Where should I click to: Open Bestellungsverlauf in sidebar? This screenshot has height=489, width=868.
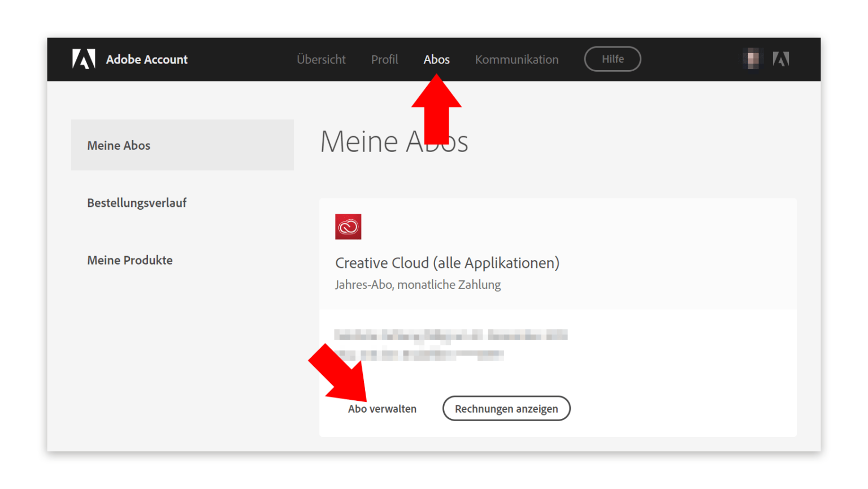click(x=137, y=203)
